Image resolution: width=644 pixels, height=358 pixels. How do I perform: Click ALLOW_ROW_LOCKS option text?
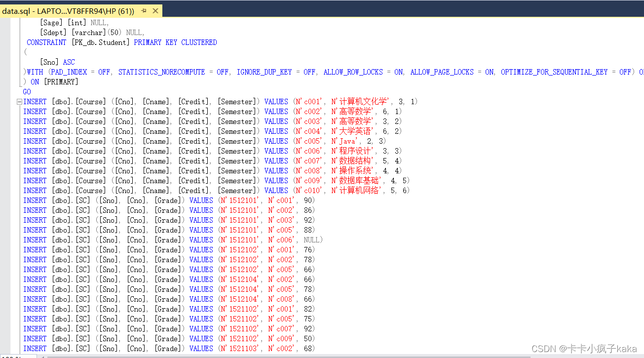pos(353,72)
